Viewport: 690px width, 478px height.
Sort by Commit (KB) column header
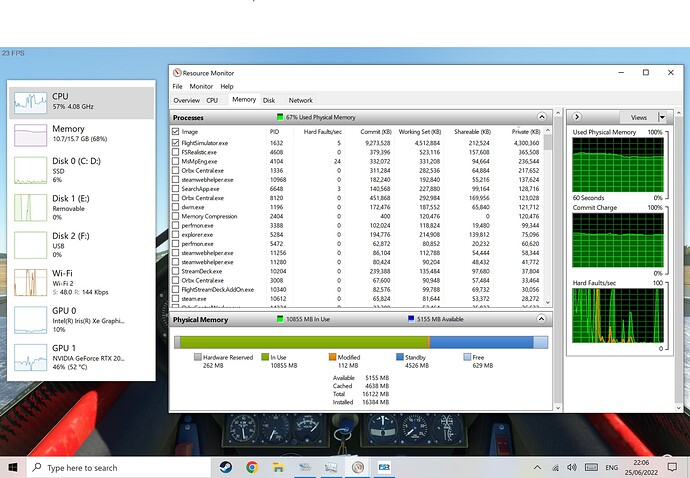click(376, 132)
